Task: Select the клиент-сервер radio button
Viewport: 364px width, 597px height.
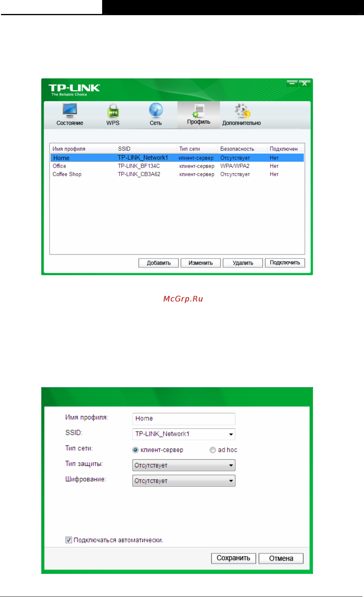Action: pyautogui.click(x=135, y=450)
